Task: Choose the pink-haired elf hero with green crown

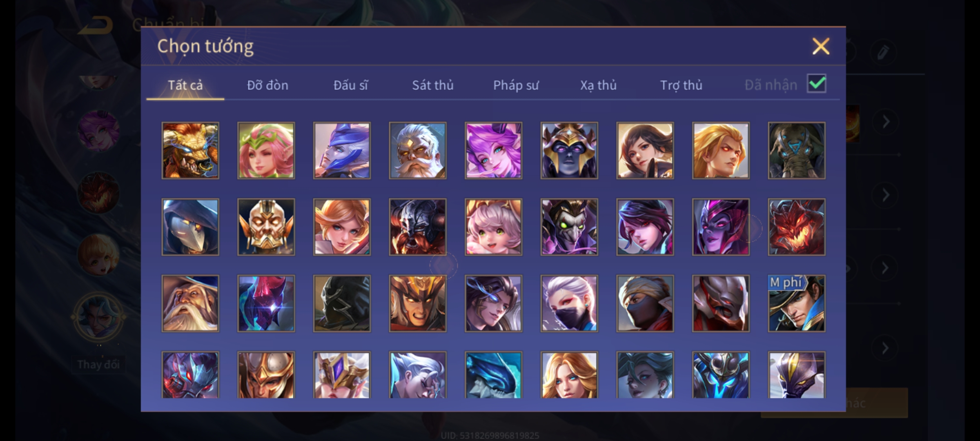Action: (266, 151)
